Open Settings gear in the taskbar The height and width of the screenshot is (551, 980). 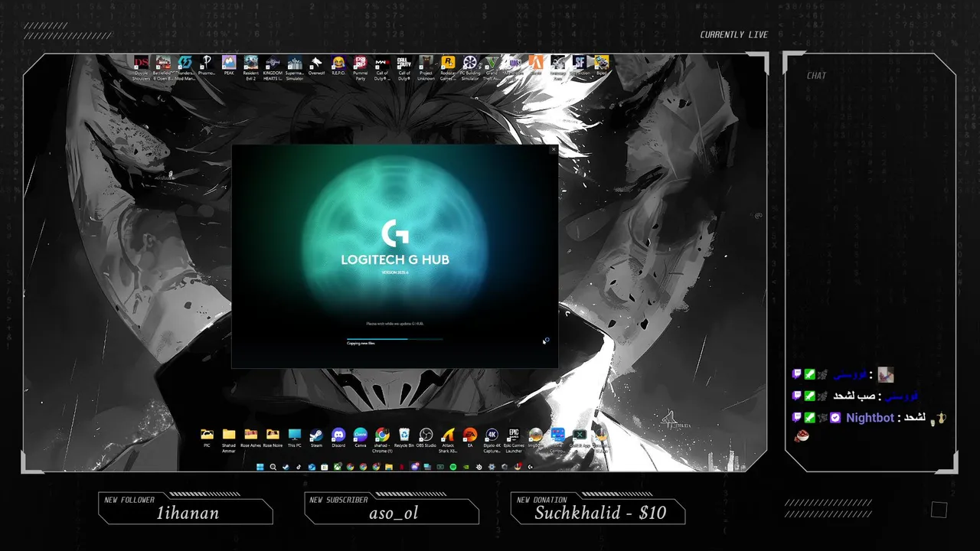492,467
